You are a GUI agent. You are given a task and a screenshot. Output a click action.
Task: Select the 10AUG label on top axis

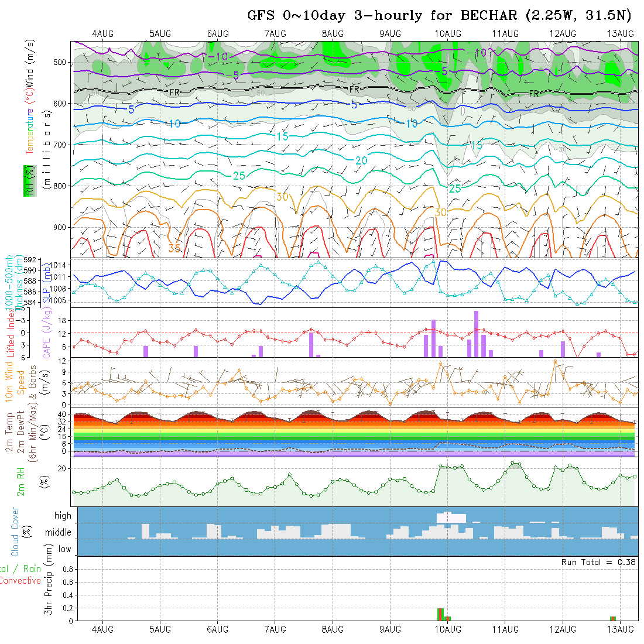click(x=448, y=34)
